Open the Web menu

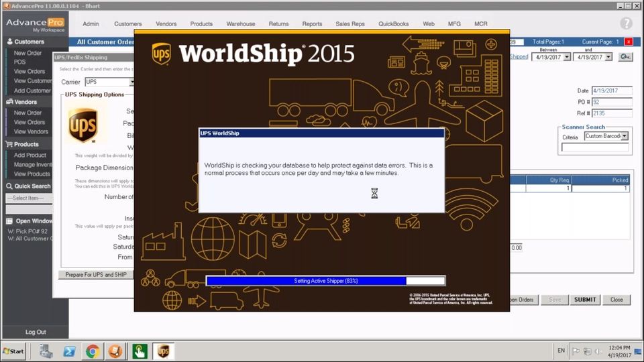429,24
